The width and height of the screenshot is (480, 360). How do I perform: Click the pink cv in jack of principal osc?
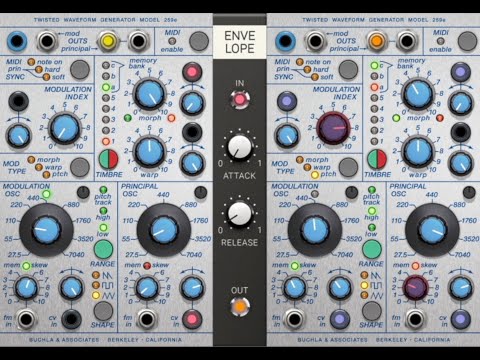192,319
